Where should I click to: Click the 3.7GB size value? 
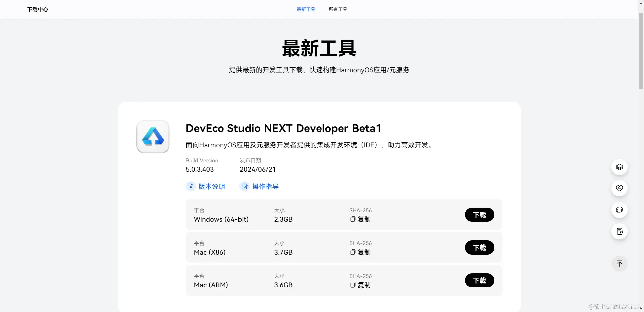tap(283, 252)
